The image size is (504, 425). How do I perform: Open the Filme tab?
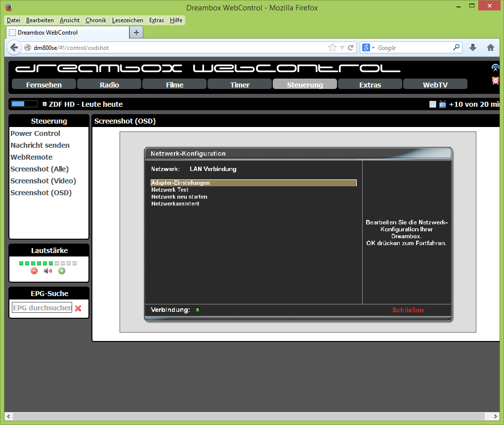pos(174,85)
